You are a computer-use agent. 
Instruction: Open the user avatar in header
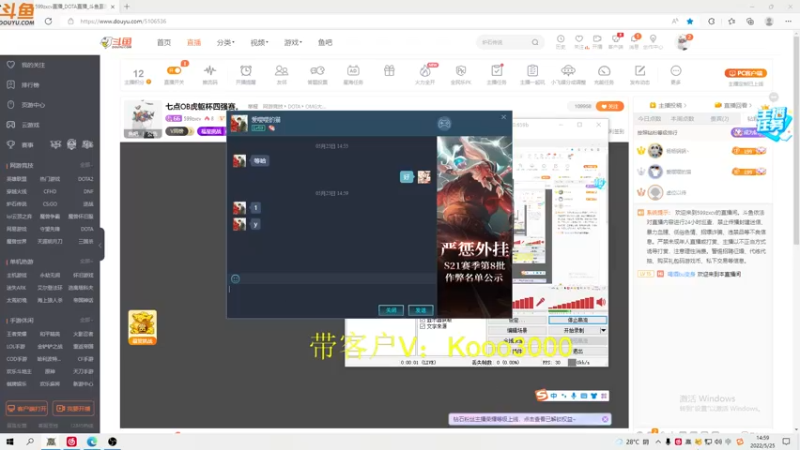tap(682, 42)
